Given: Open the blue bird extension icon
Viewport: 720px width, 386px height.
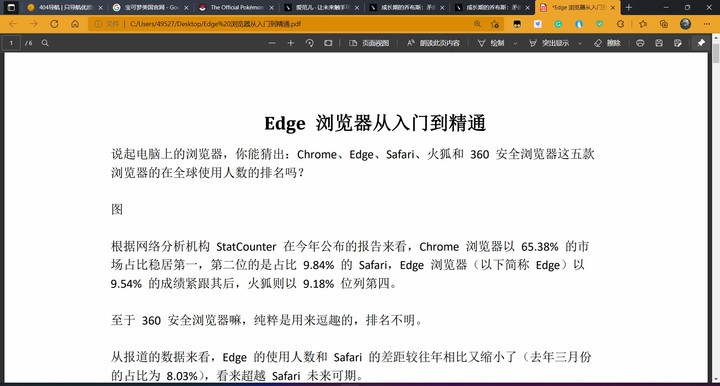Looking at the screenshot, I should click(538, 24).
